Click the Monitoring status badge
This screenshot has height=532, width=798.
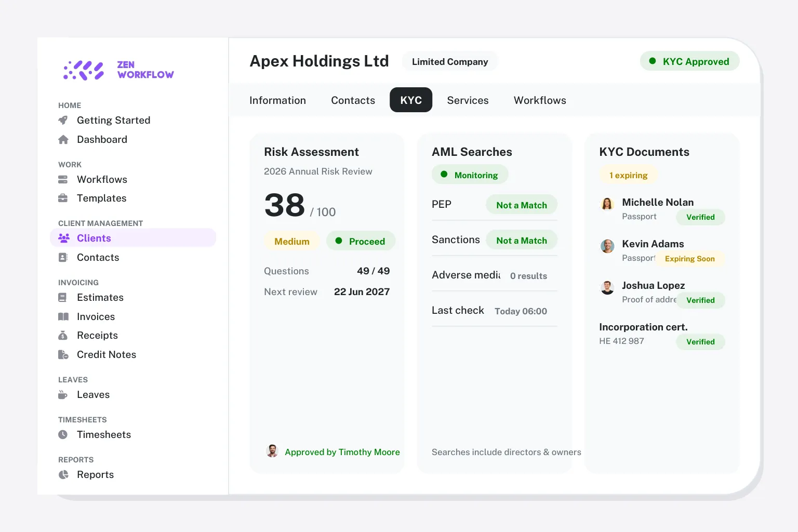click(x=470, y=175)
